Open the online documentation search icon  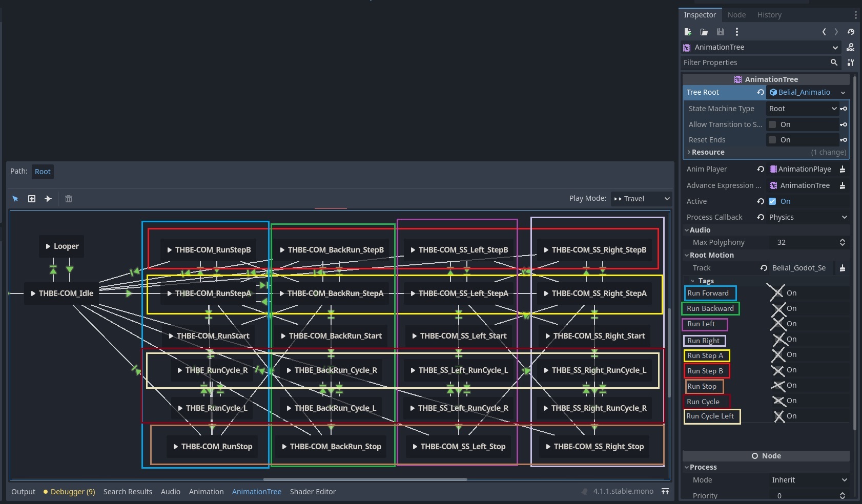click(850, 47)
